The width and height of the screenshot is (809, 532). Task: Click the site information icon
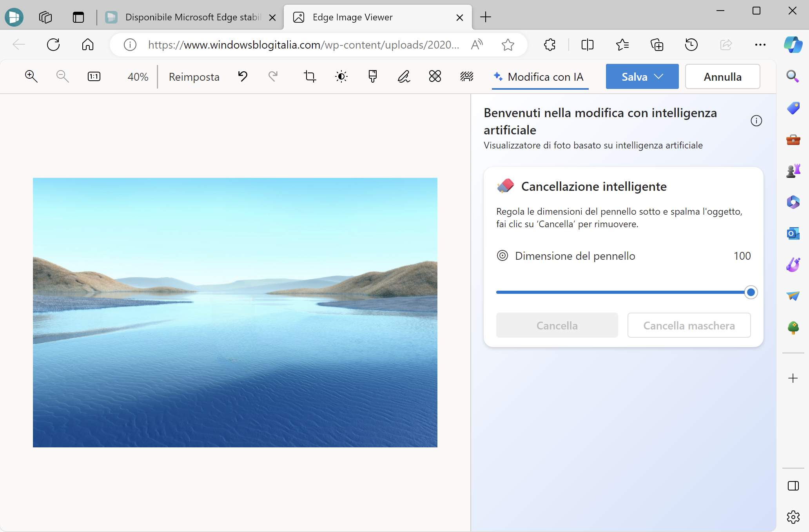click(x=130, y=45)
